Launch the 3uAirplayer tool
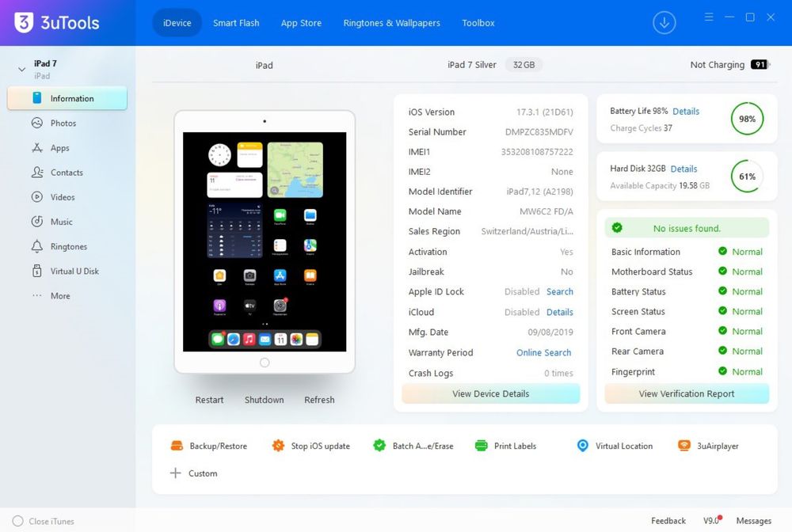The image size is (792, 532). 708,446
